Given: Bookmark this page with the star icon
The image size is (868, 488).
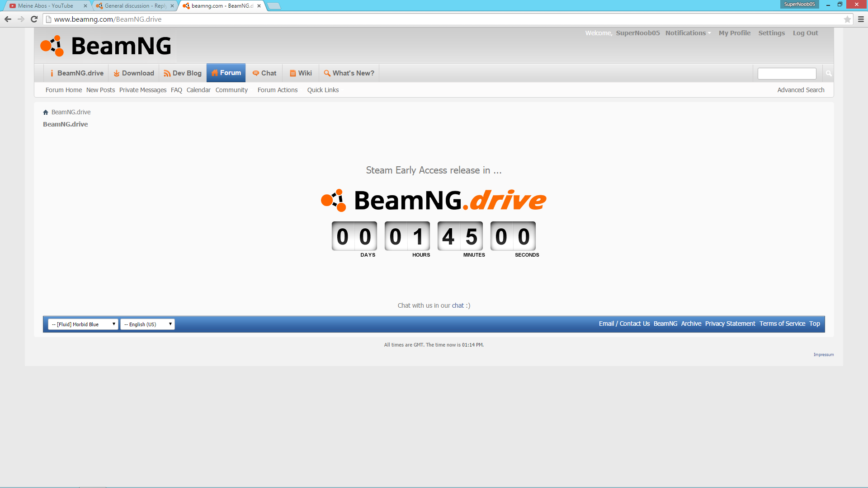Looking at the screenshot, I should pos(847,19).
